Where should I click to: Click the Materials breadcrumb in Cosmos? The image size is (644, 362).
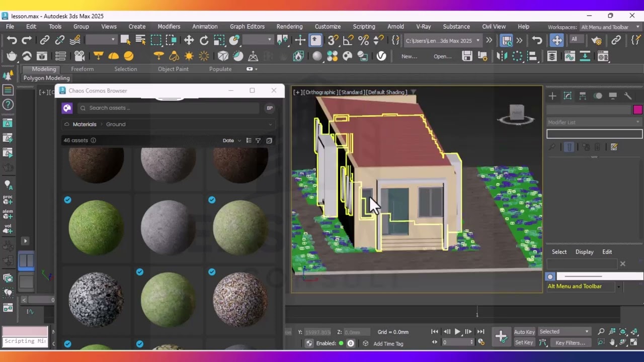[x=85, y=124]
